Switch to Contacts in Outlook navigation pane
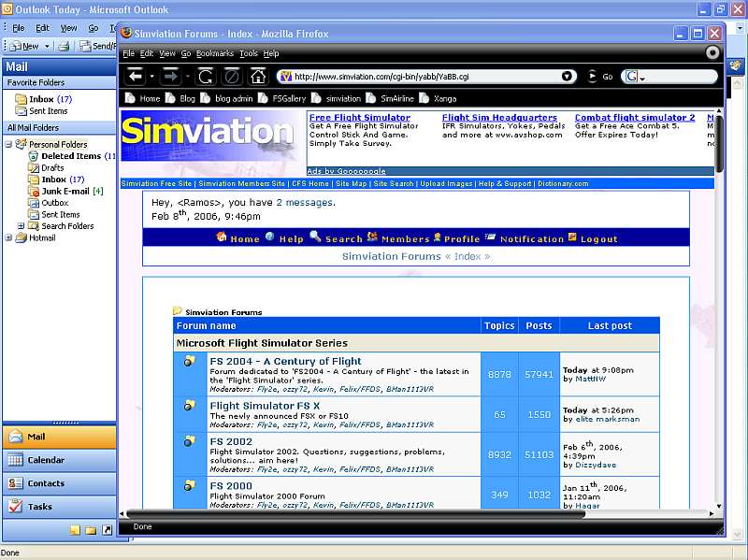748x560 pixels. click(46, 483)
